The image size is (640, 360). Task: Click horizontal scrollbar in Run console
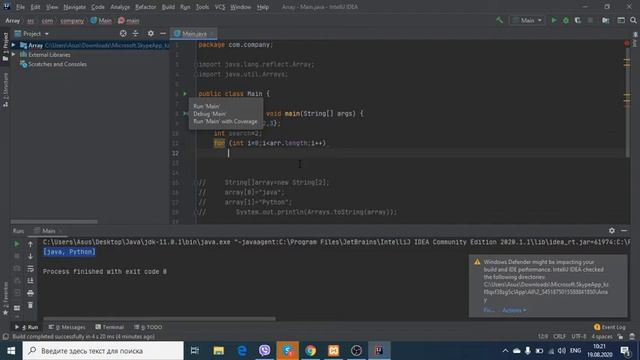(x=159, y=319)
